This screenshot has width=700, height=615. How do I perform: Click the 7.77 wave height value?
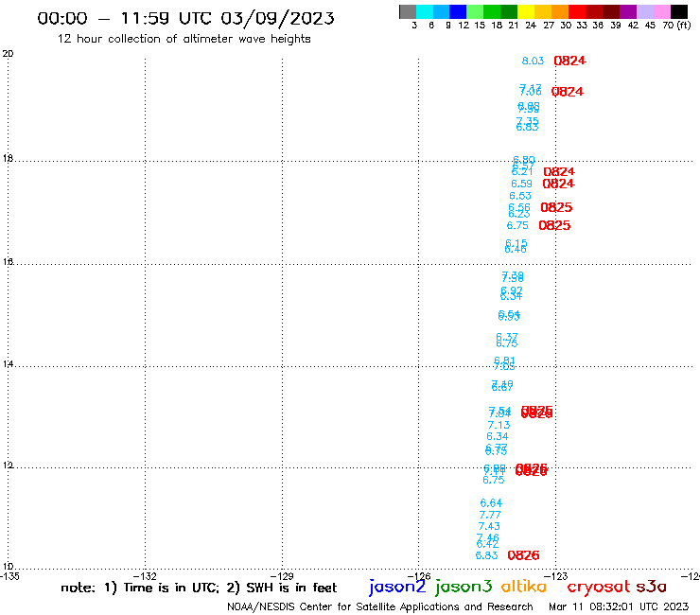[x=490, y=515]
